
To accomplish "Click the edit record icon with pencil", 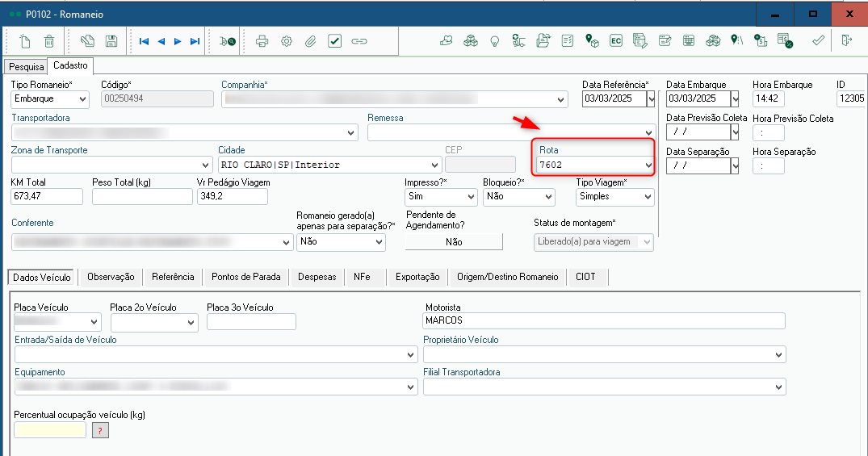I will click(x=87, y=41).
